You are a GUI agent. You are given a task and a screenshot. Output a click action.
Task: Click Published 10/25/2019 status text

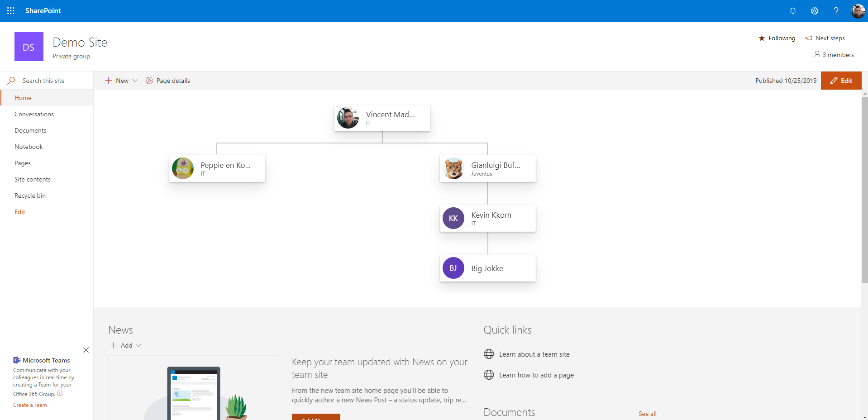coord(786,81)
